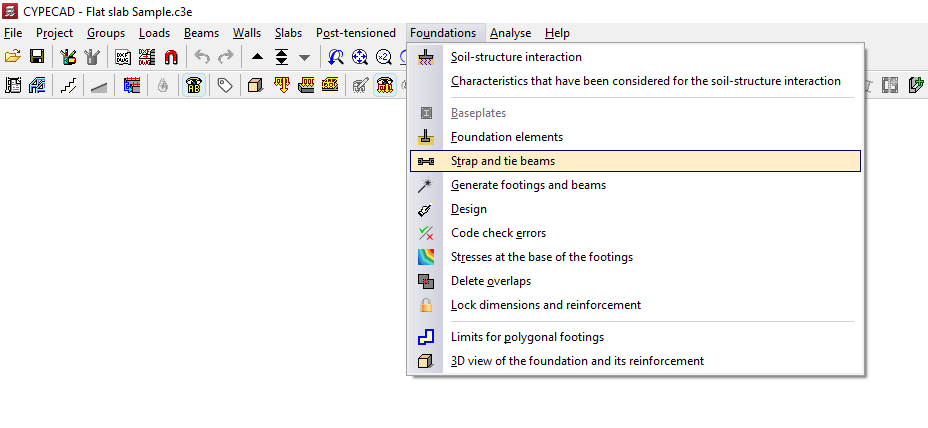Select Delete overlaps

(x=635, y=281)
